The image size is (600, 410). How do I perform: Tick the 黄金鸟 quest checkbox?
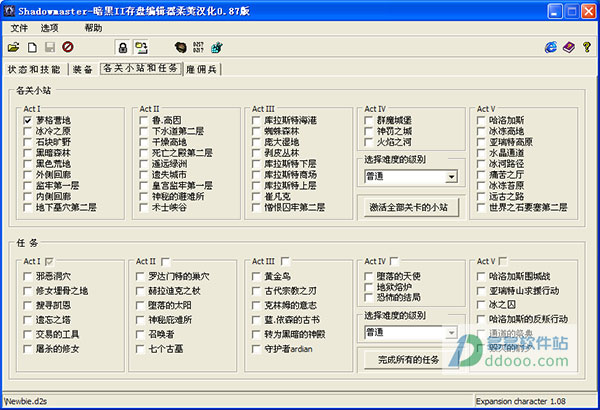pos(256,276)
